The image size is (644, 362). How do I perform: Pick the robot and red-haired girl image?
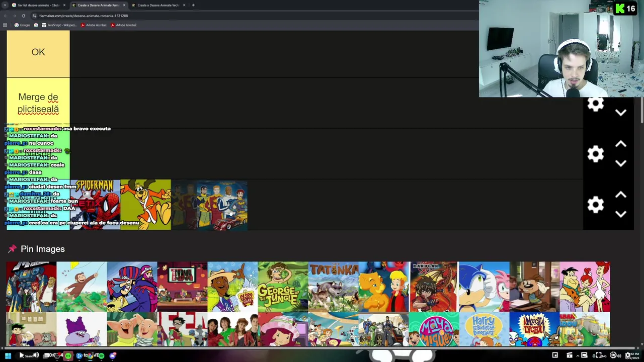coord(31,287)
